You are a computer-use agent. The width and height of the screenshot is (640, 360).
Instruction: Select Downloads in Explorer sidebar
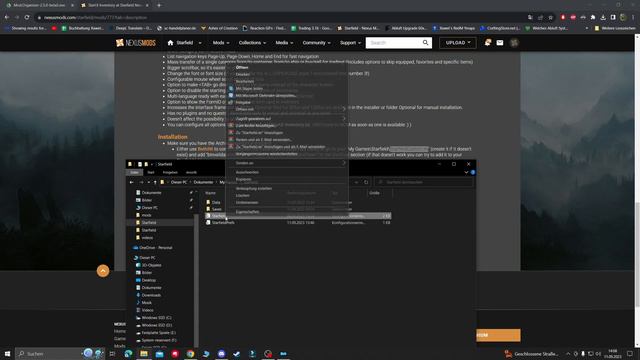click(x=151, y=295)
